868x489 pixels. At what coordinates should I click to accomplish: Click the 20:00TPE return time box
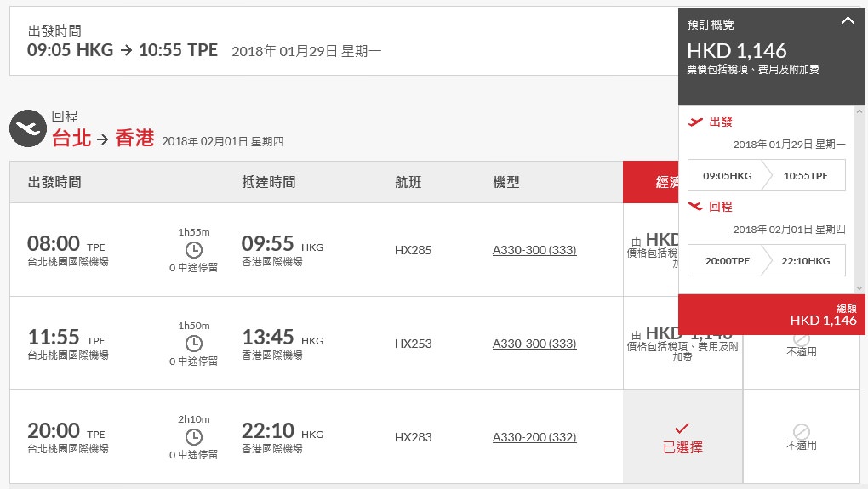(x=727, y=261)
